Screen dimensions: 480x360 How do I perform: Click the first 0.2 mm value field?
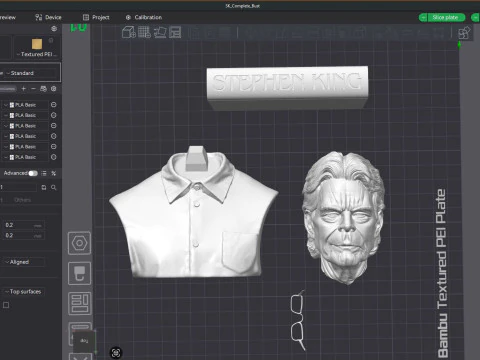coord(23,225)
